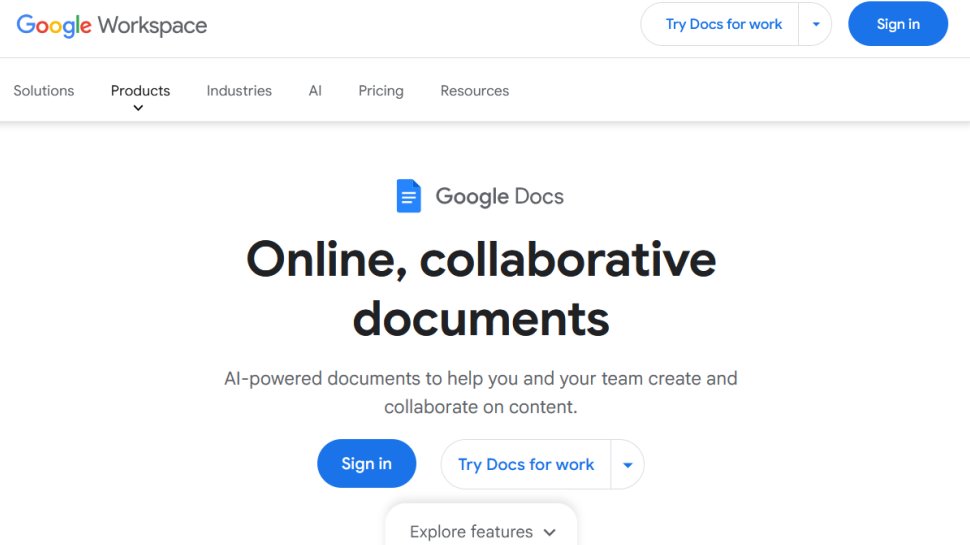970x545 pixels.
Task: Open the Industries menu
Action: pyautogui.click(x=239, y=90)
